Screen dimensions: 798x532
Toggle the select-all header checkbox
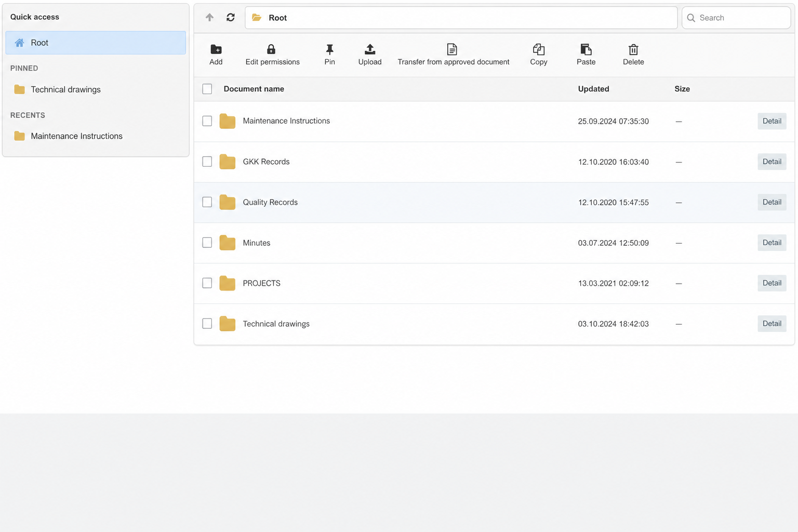(x=207, y=89)
